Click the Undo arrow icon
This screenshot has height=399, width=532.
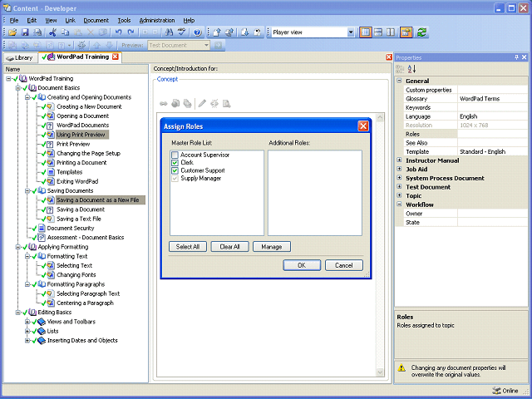[116, 32]
